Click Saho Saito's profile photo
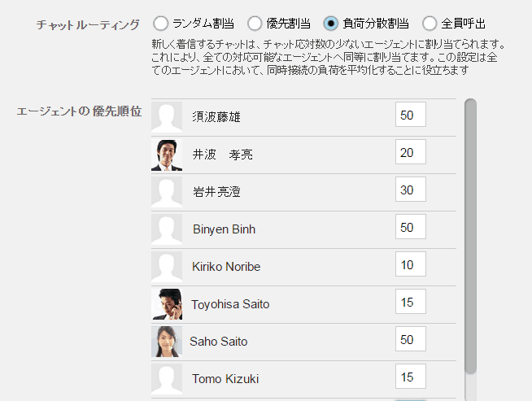This screenshot has width=532, height=401. [167, 342]
